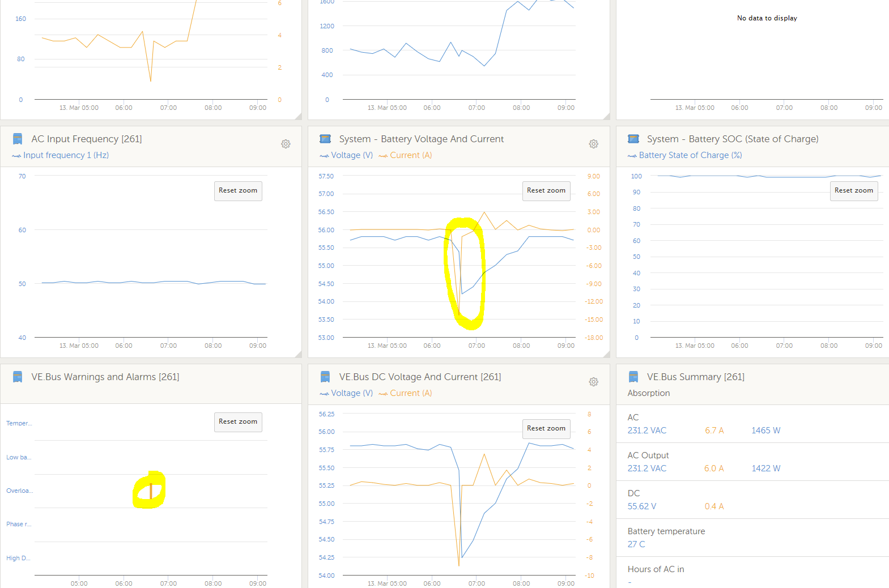Click the AC Output label in VE.Bus Summary

click(x=648, y=455)
